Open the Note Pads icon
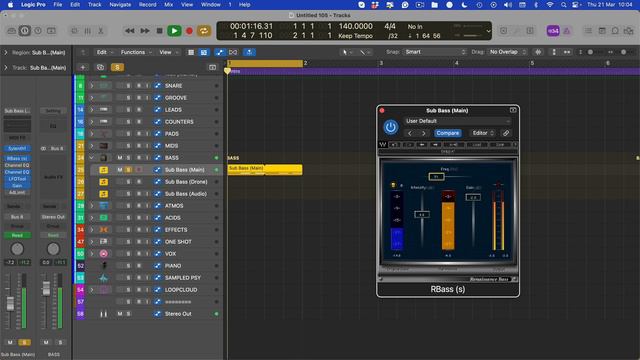Image resolution: width=640 pixels, height=360 pixels. click(602, 31)
